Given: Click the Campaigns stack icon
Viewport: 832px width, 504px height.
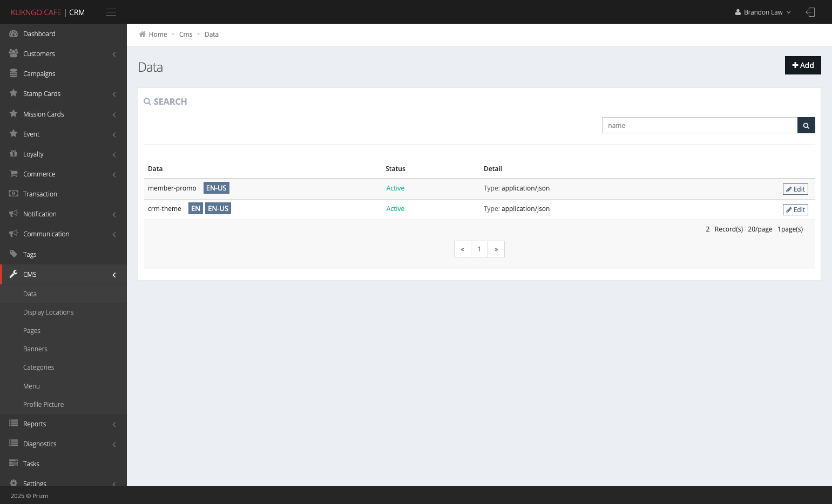Looking at the screenshot, I should point(13,73).
